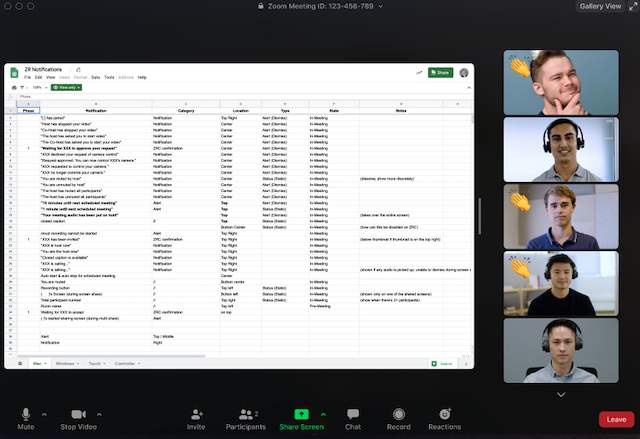640x439 pixels.
Task: Open the Reactions picker
Action: pyautogui.click(x=444, y=419)
